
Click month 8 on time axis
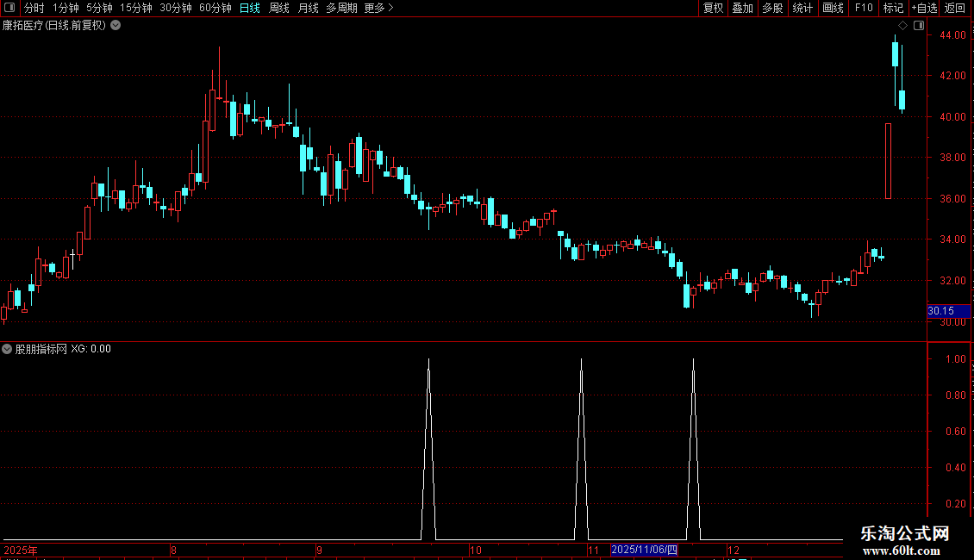(173, 550)
